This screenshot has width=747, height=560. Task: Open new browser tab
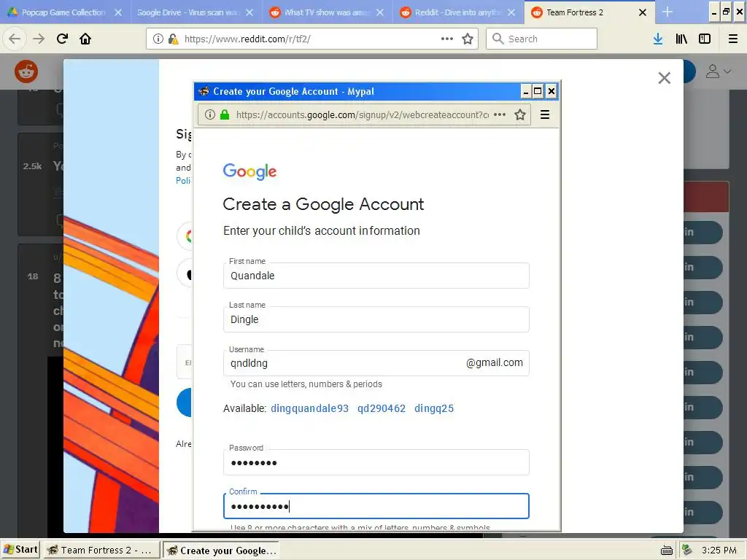coord(667,12)
